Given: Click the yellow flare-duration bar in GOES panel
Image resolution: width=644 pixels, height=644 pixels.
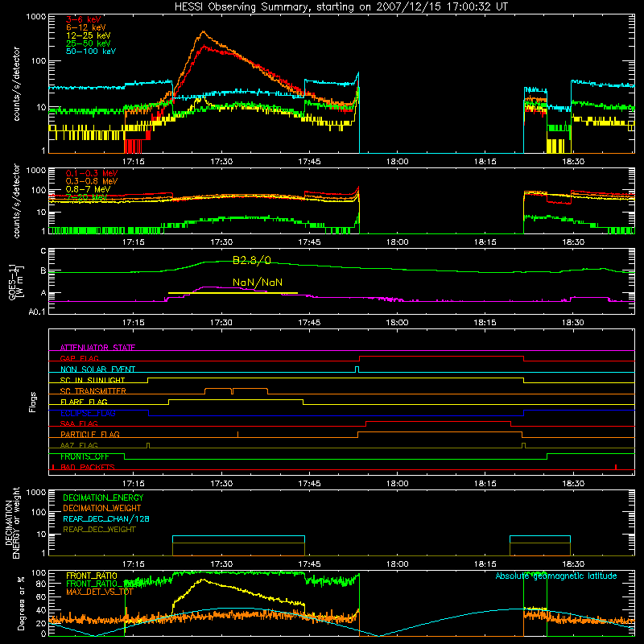Looking at the screenshot, I should pos(233,293).
